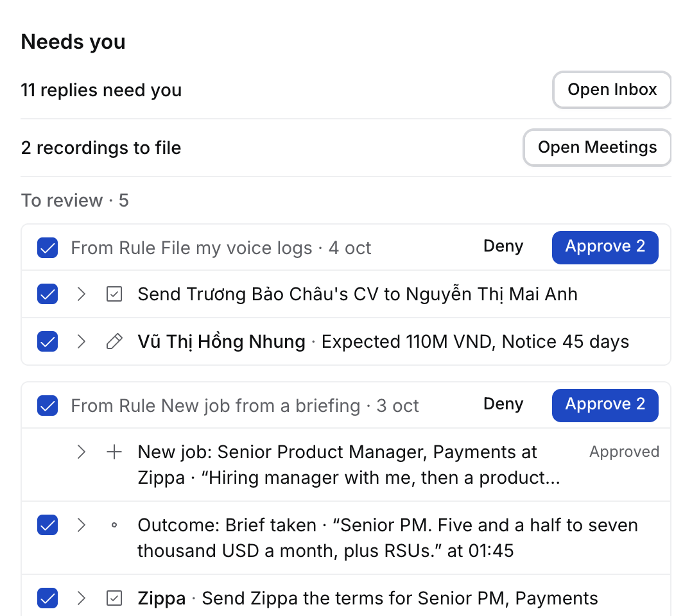This screenshot has height=616, width=692.
Task: Select '11 replies need you' text
Action: [x=101, y=90]
